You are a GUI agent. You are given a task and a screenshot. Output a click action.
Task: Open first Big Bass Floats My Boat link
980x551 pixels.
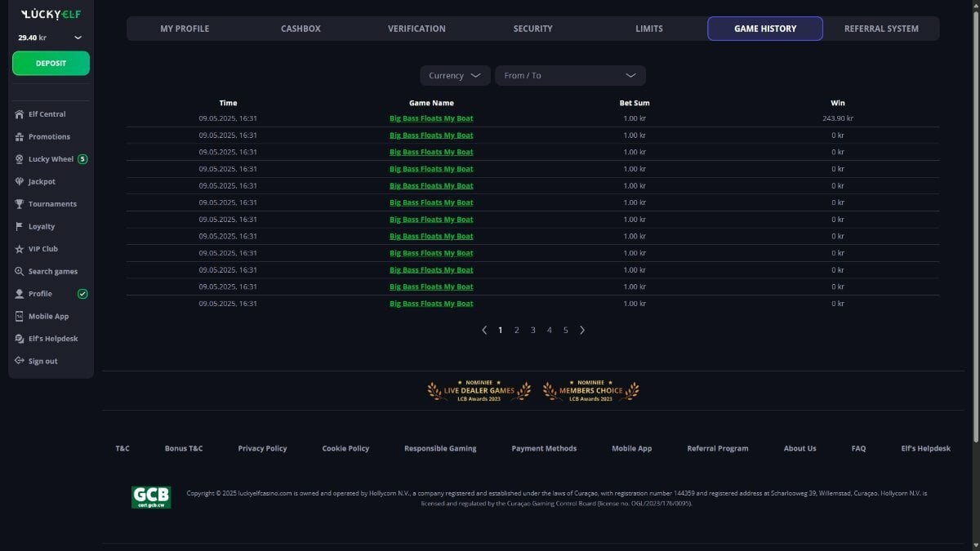[431, 118]
